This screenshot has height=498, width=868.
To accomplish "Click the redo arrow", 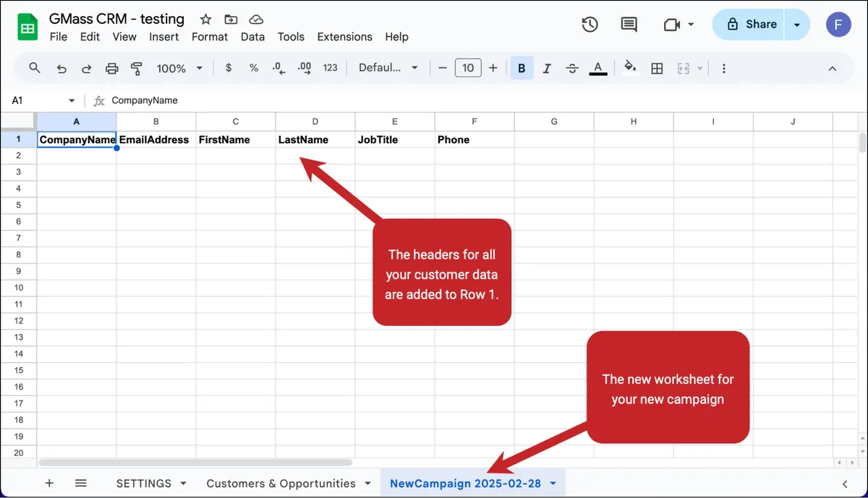I will 86,69.
